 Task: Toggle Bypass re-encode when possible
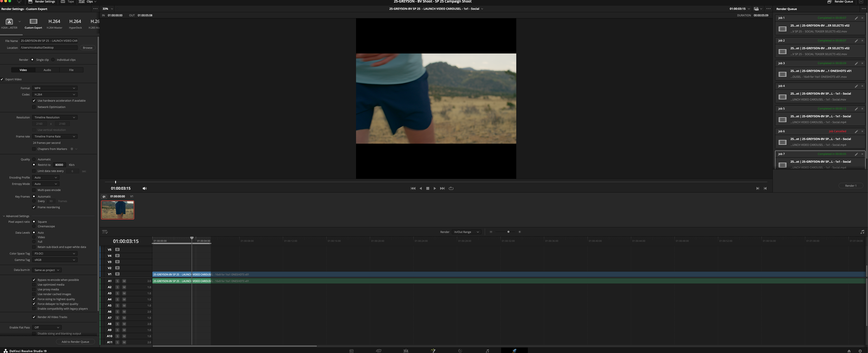coord(34,280)
